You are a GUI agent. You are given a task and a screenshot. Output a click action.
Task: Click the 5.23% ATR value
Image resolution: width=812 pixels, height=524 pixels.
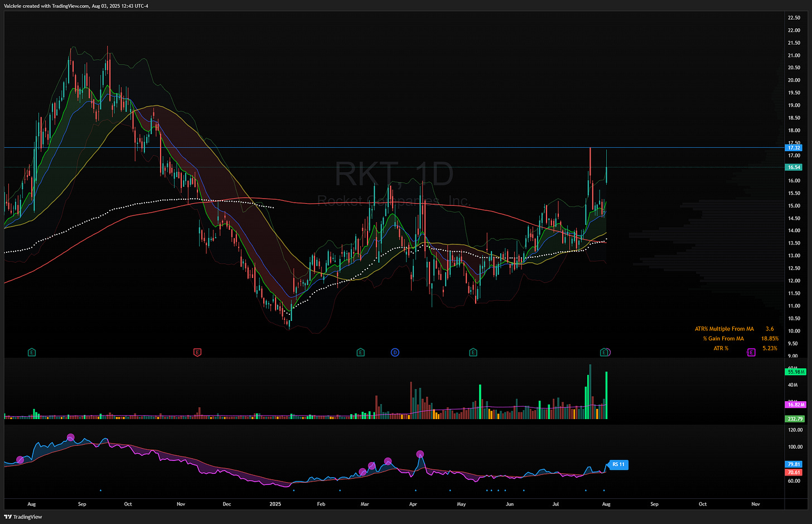[770, 348]
